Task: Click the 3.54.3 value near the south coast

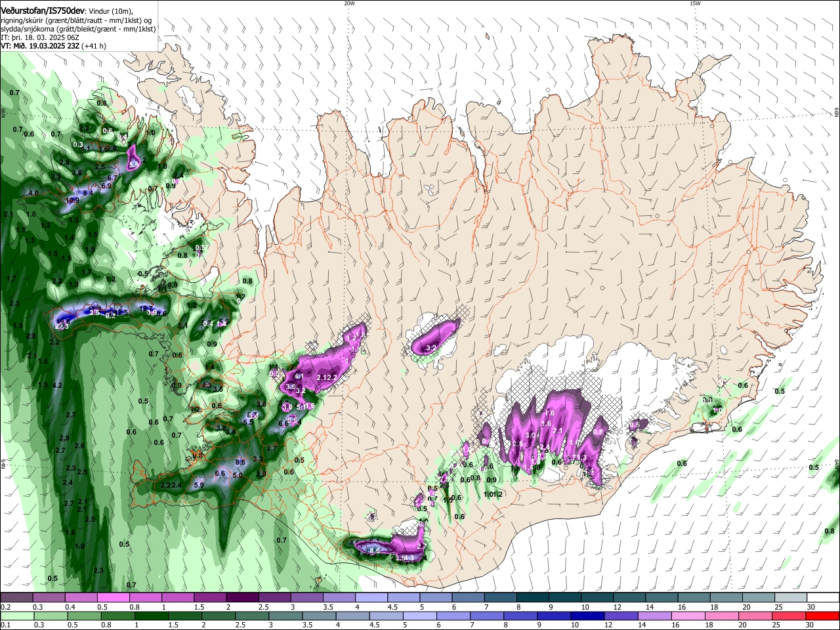Action: [405, 558]
